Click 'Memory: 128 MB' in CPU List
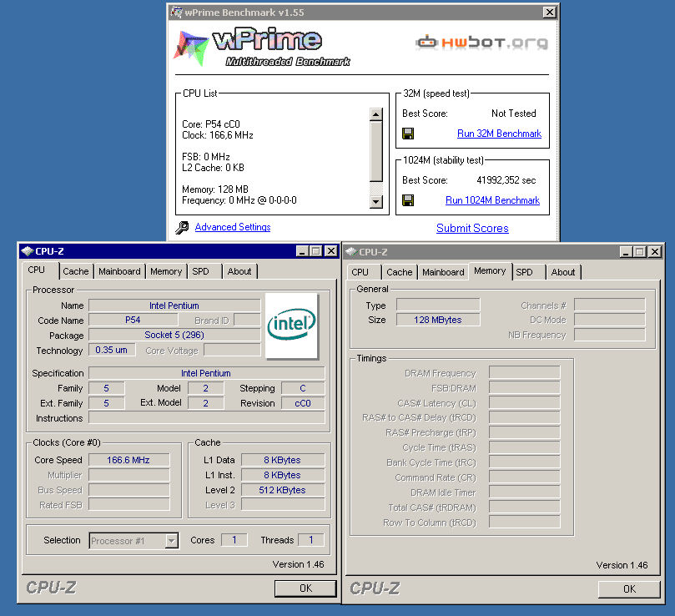Screen dimensions: 675x616 pyautogui.click(x=215, y=189)
